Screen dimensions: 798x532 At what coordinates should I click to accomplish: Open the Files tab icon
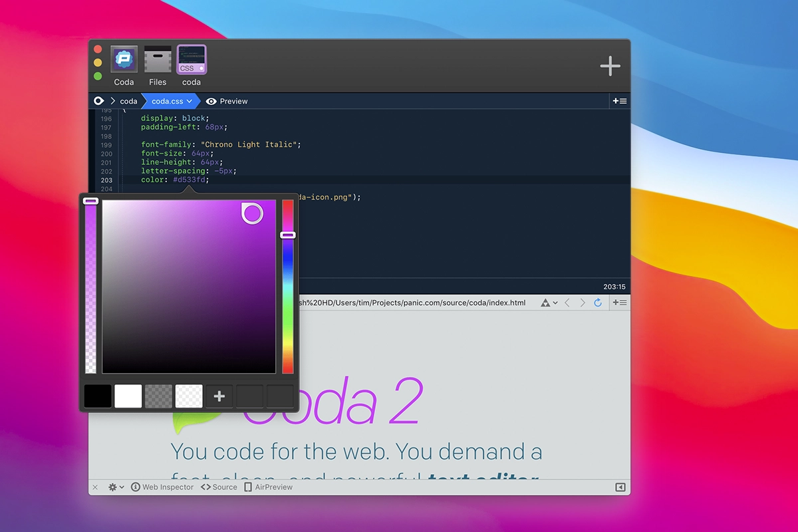click(158, 60)
